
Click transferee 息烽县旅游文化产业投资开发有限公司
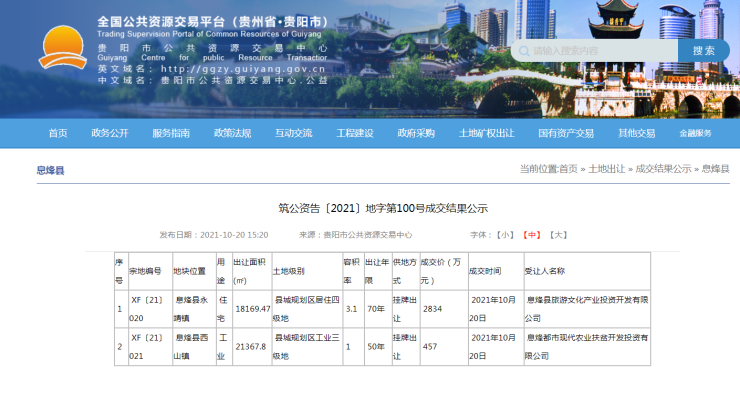tap(587, 309)
